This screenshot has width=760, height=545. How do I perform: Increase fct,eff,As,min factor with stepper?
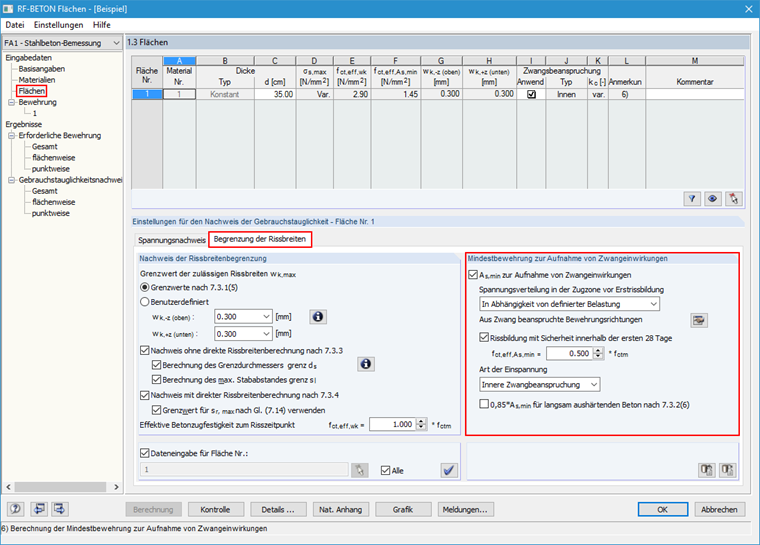[599, 351]
